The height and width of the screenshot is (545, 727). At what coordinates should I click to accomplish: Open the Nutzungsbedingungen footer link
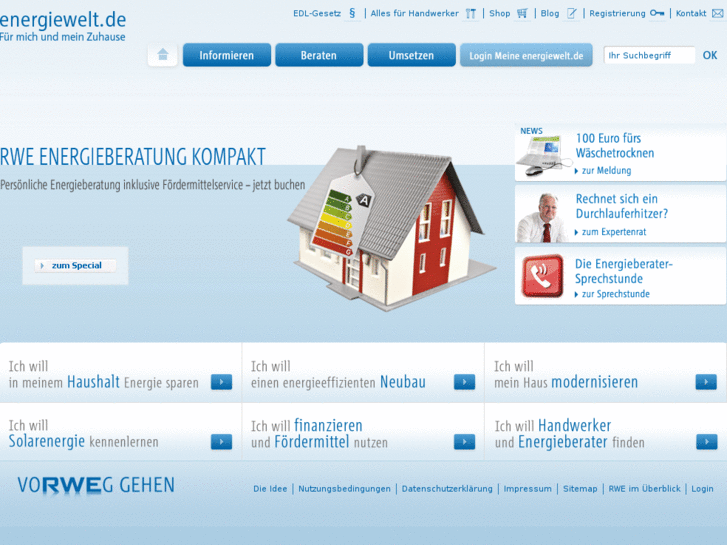coord(344,489)
